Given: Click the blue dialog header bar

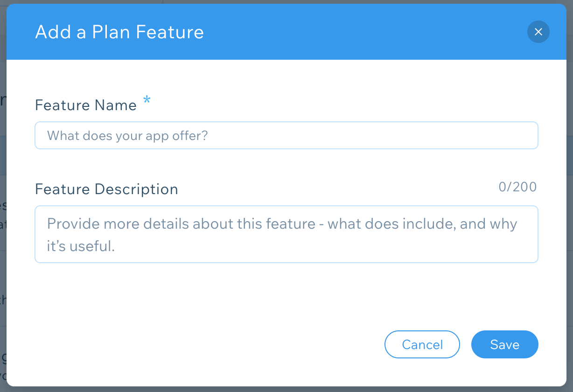Looking at the screenshot, I should (286, 32).
